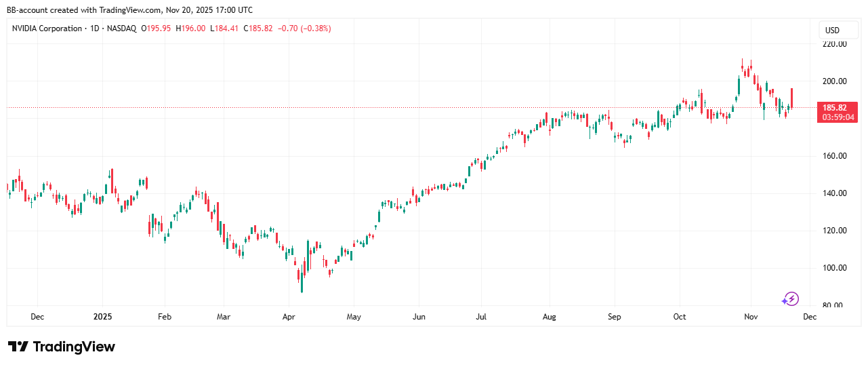Viewport: 868px width, 367px height.
Task: Click the TradingView logo icon at bottom left
Action: (18, 347)
